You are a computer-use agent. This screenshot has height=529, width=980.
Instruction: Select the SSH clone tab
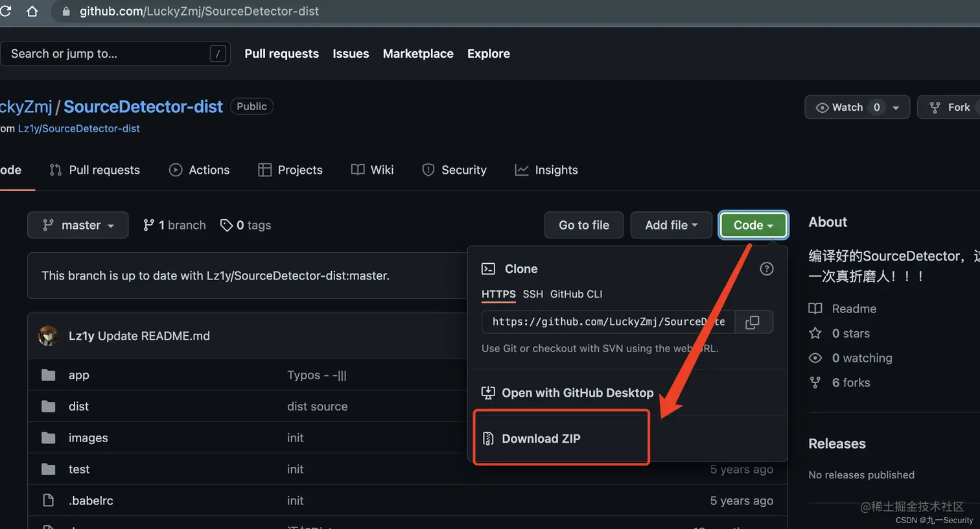[x=533, y=294]
